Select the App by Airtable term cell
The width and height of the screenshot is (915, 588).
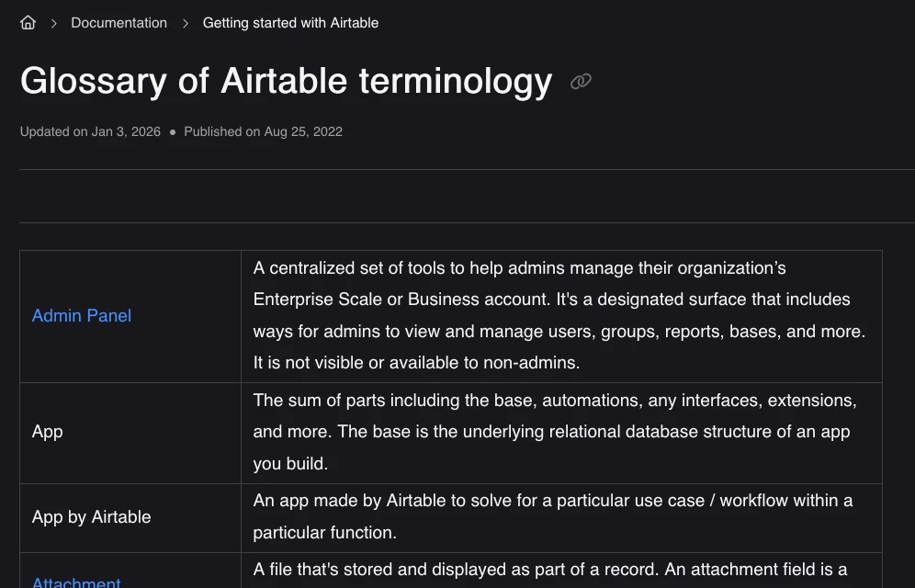pos(91,517)
